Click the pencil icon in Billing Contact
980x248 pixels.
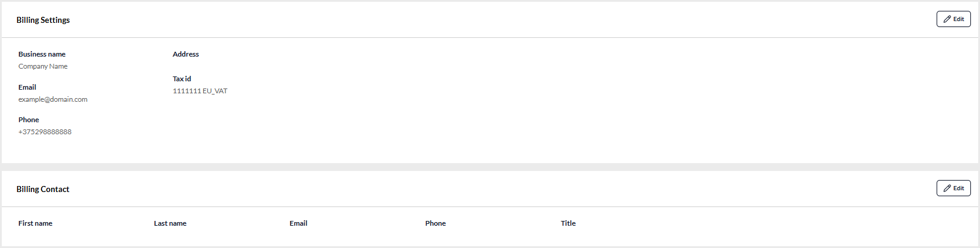pyautogui.click(x=947, y=188)
